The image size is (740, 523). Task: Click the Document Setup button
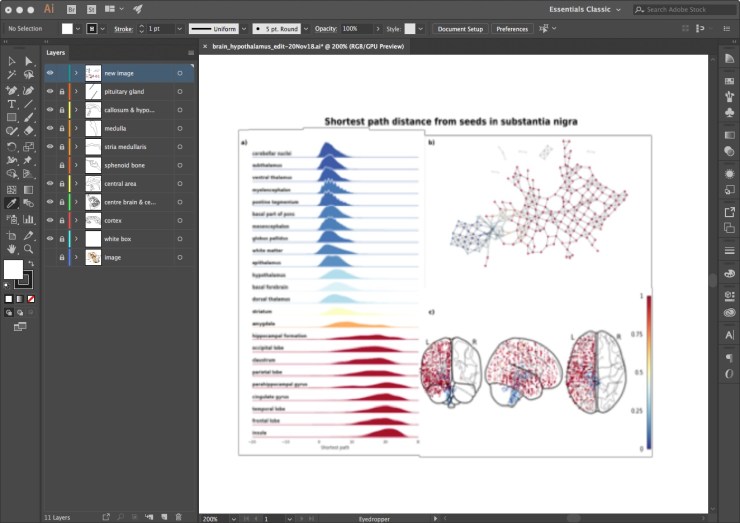coord(460,29)
